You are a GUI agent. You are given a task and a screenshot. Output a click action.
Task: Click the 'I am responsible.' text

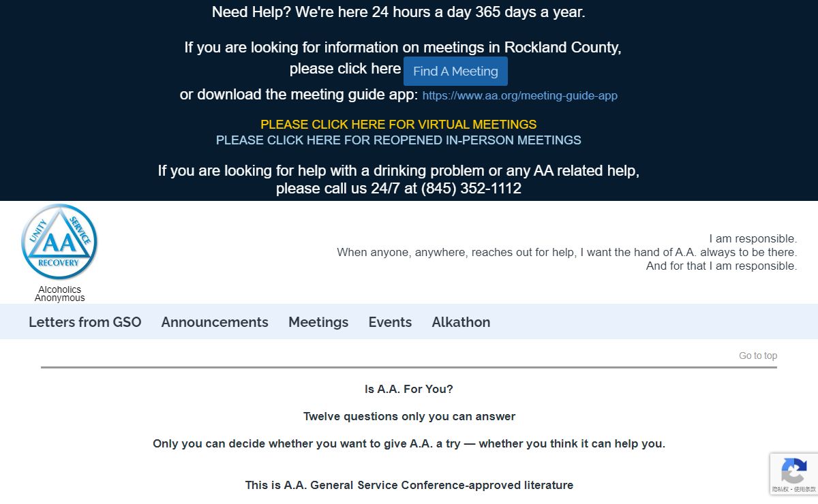tap(753, 239)
